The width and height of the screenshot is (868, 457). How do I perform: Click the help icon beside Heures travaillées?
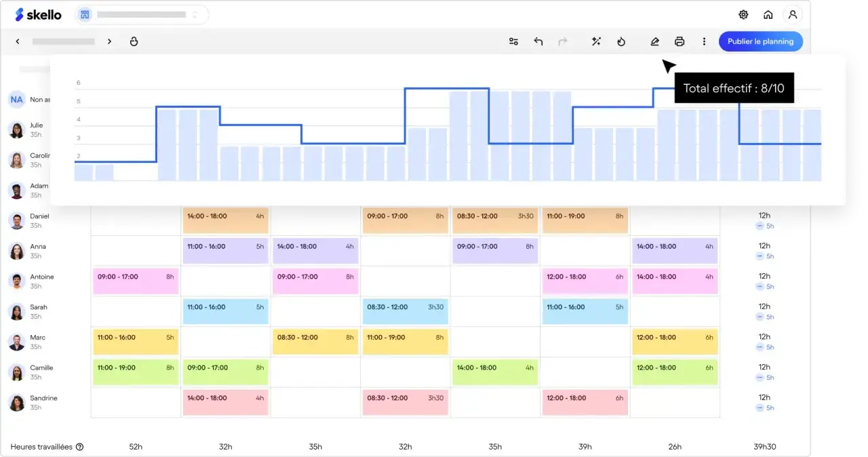click(80, 447)
